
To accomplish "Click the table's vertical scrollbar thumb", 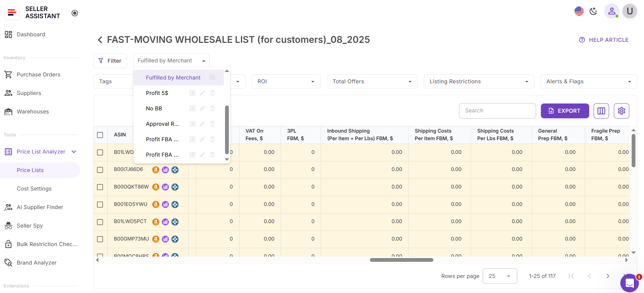I will tap(633, 151).
